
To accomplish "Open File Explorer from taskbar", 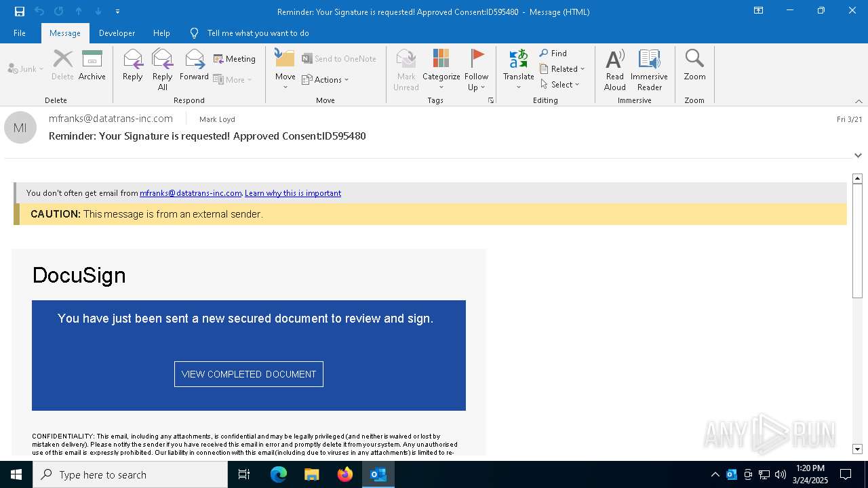I will pyautogui.click(x=312, y=474).
